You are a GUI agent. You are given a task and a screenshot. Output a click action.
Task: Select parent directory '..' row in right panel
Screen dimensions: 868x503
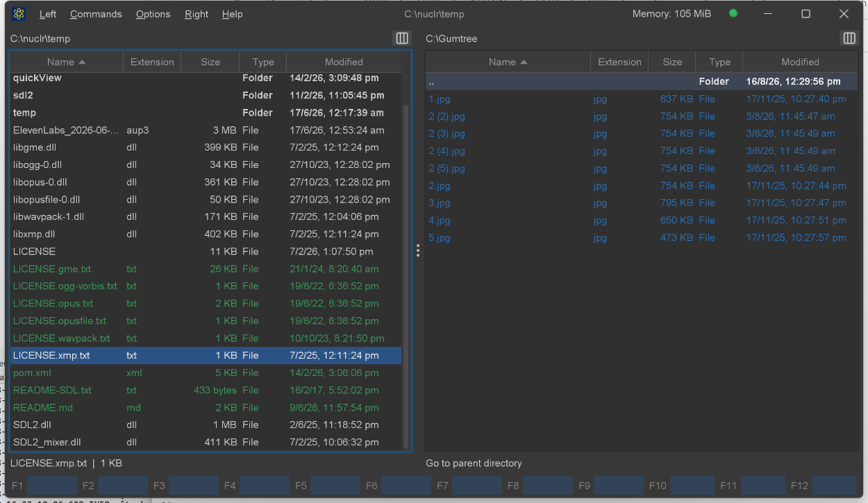(x=642, y=81)
